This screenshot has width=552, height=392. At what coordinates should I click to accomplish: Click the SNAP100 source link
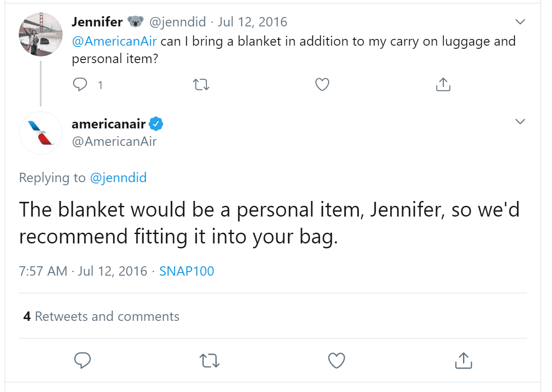187,271
